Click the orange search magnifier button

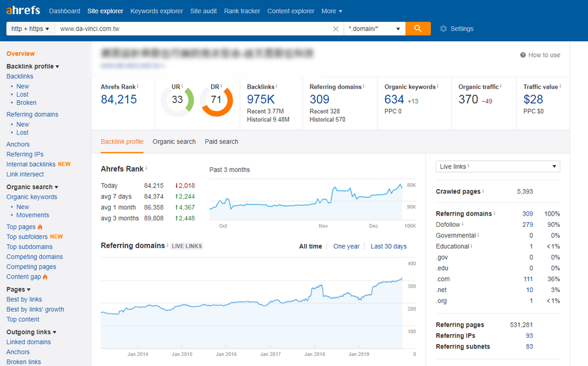pyautogui.click(x=419, y=28)
